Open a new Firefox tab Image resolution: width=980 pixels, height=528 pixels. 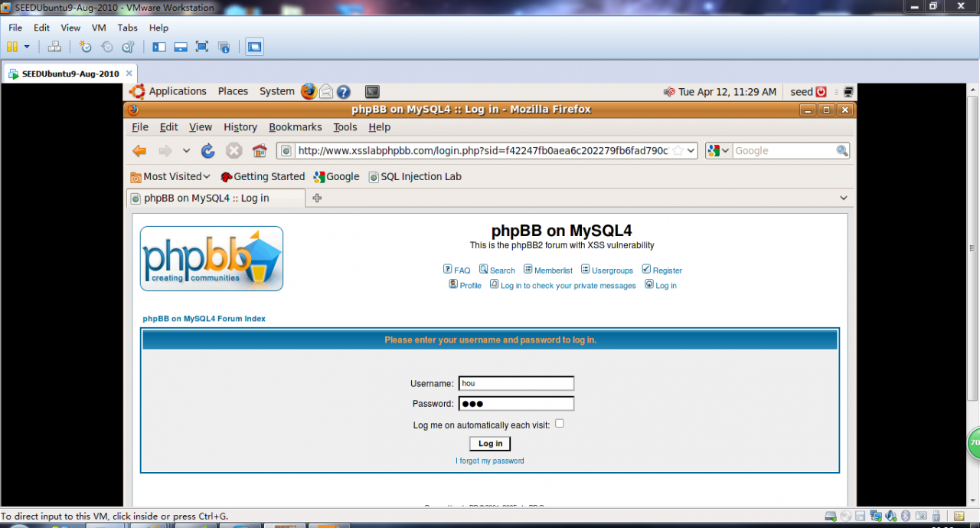(x=317, y=198)
